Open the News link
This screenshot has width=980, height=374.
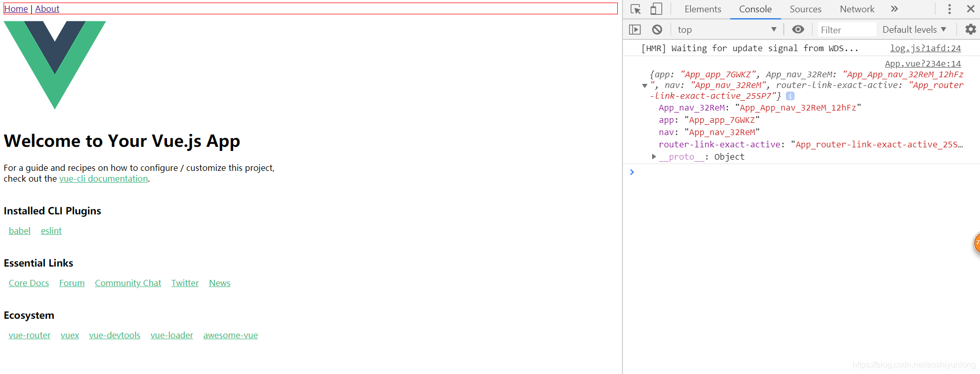click(220, 283)
